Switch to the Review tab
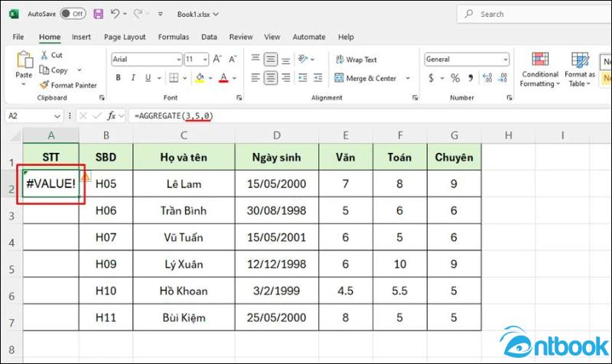Image resolution: width=612 pixels, height=364 pixels. [x=241, y=37]
